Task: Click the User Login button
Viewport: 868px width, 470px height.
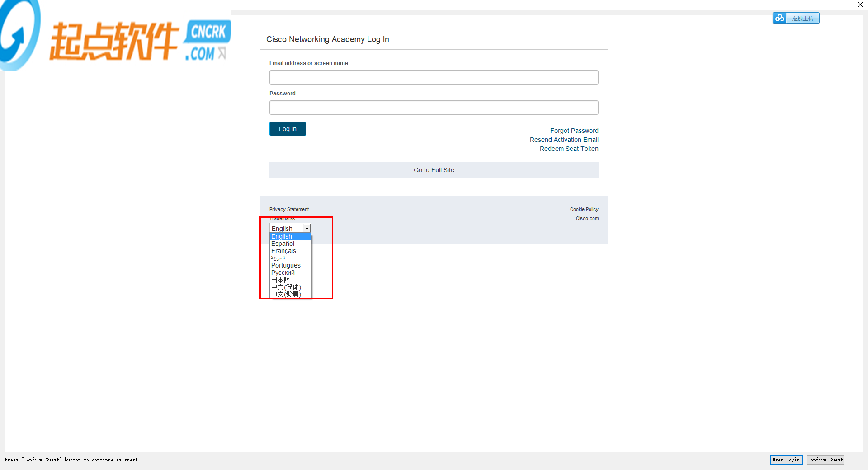Action: (x=786, y=460)
